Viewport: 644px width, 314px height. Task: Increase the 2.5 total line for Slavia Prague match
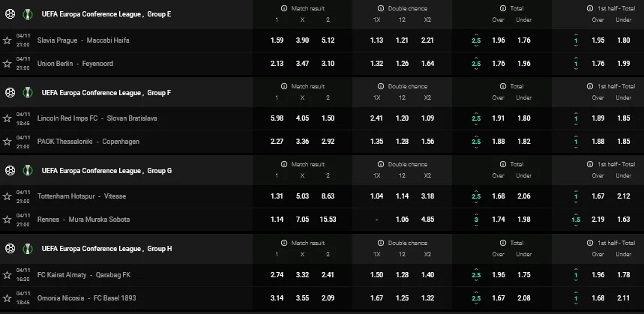(476, 34)
